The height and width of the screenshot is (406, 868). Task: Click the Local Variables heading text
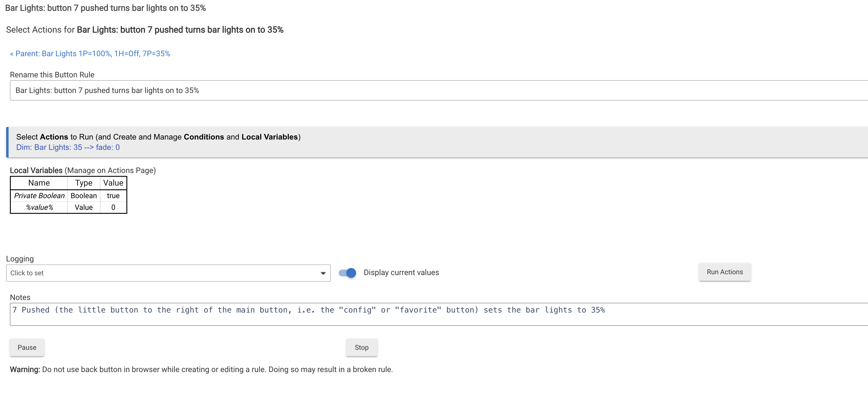[x=36, y=170]
